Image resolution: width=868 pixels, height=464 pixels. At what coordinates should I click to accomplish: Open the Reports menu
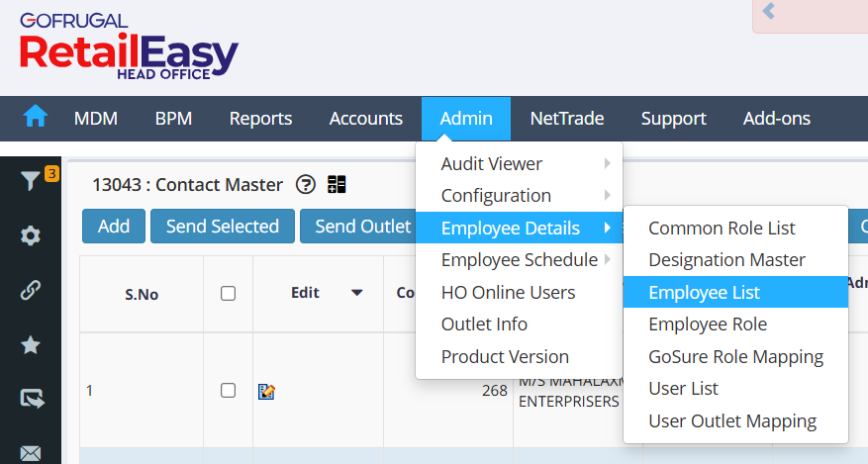(260, 119)
